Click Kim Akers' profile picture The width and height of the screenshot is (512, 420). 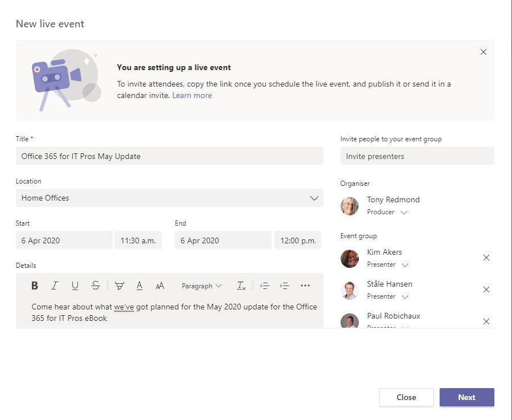pyautogui.click(x=349, y=258)
